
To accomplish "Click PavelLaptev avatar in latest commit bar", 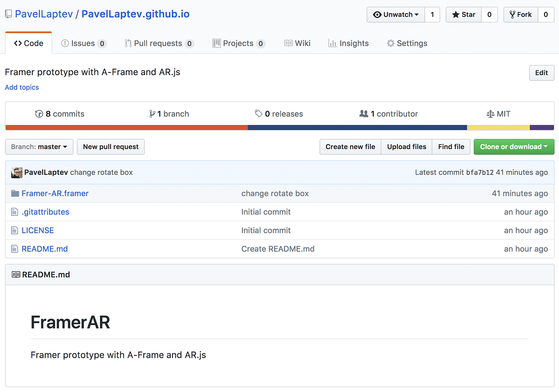I will pos(17,172).
